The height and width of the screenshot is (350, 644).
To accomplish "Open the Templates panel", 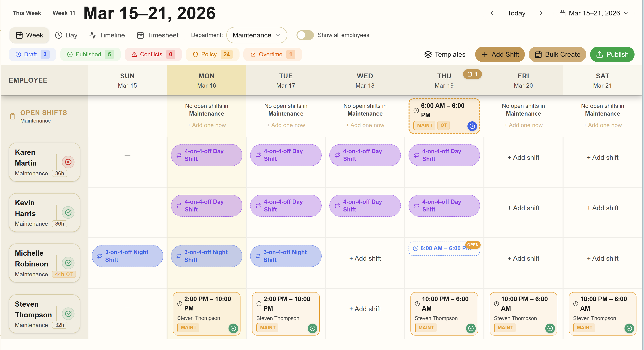I will 444,54.
